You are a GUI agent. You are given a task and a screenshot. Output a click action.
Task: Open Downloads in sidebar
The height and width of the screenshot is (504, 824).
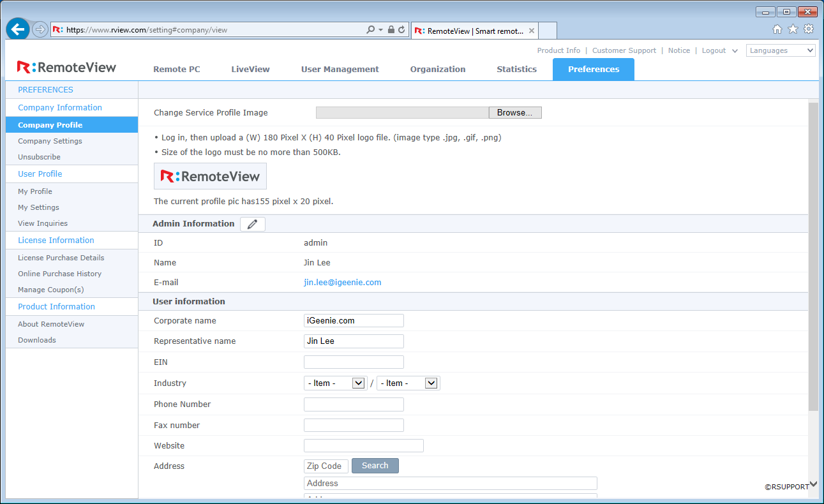click(37, 340)
